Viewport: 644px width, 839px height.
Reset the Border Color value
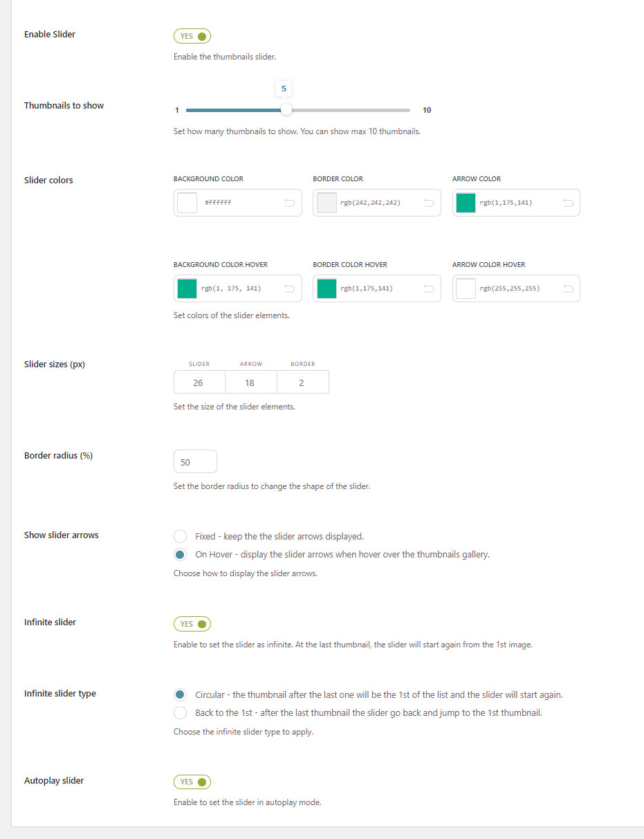[x=428, y=203]
